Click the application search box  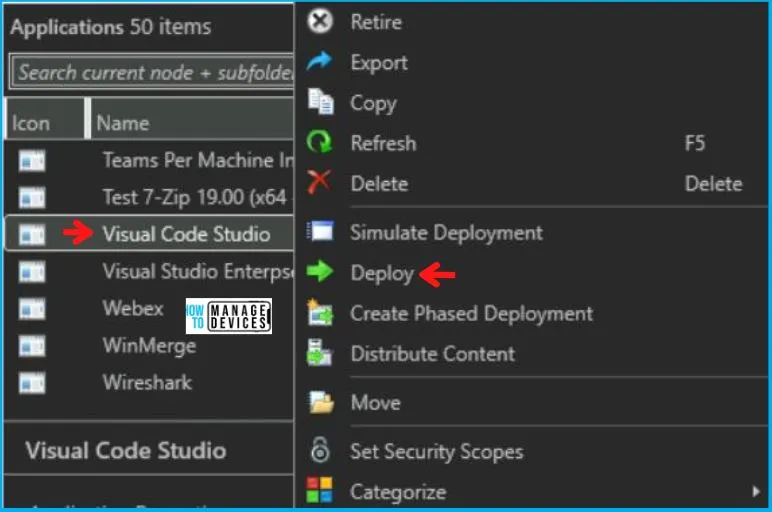point(151,72)
